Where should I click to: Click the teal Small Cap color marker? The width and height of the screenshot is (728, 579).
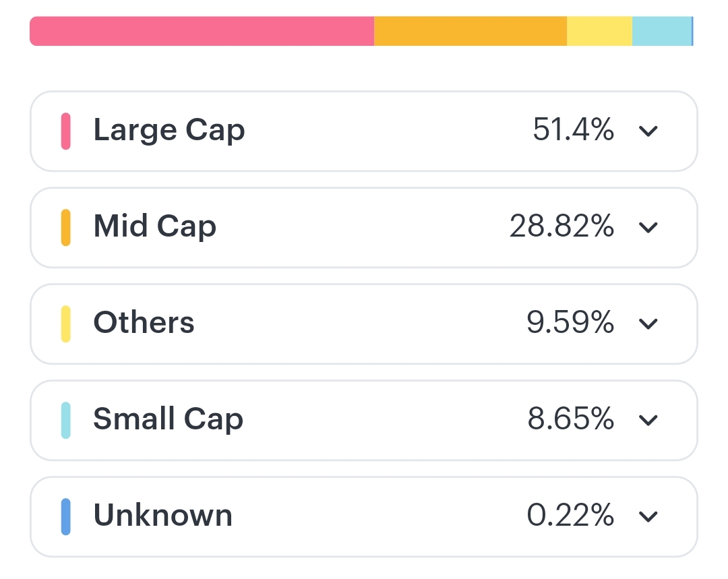click(x=65, y=420)
